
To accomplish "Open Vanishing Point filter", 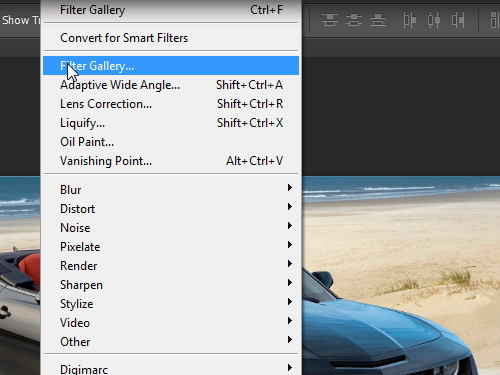I will [171, 161].
